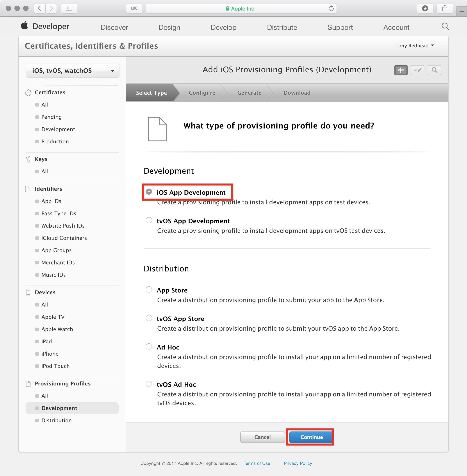This screenshot has height=476, width=467.
Task: Open the Design menu
Action: 169,27
